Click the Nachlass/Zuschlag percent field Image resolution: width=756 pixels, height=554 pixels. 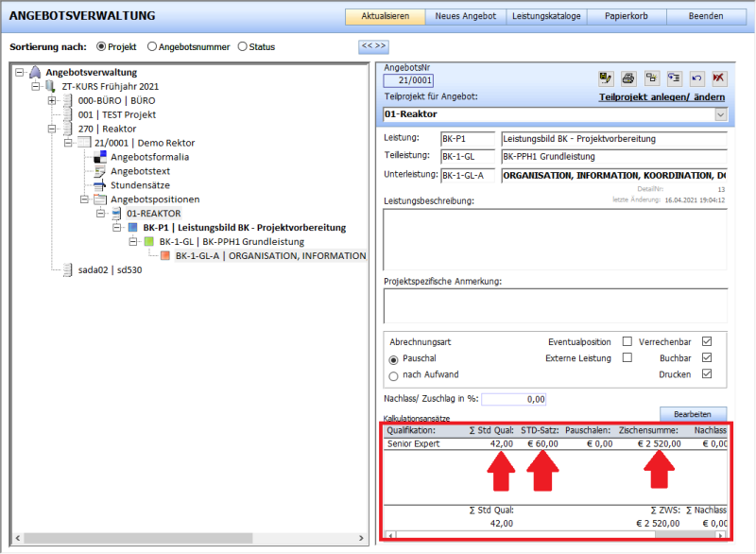[513, 399]
